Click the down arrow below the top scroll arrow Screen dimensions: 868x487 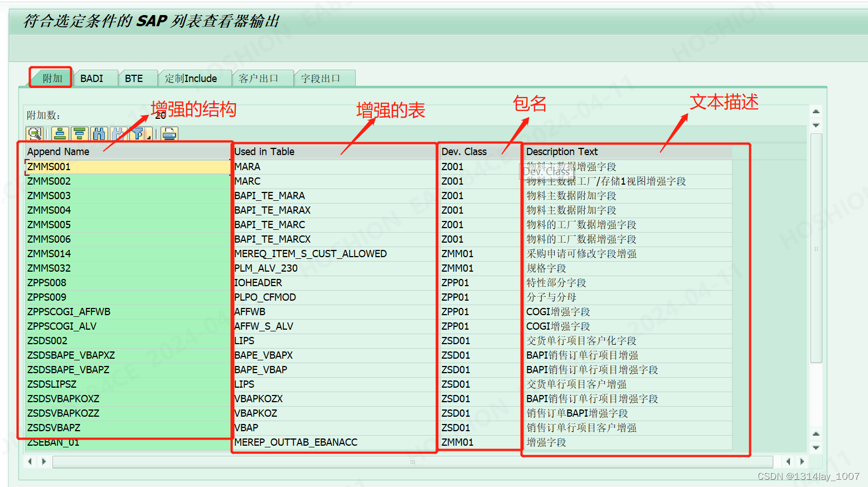tap(816, 125)
